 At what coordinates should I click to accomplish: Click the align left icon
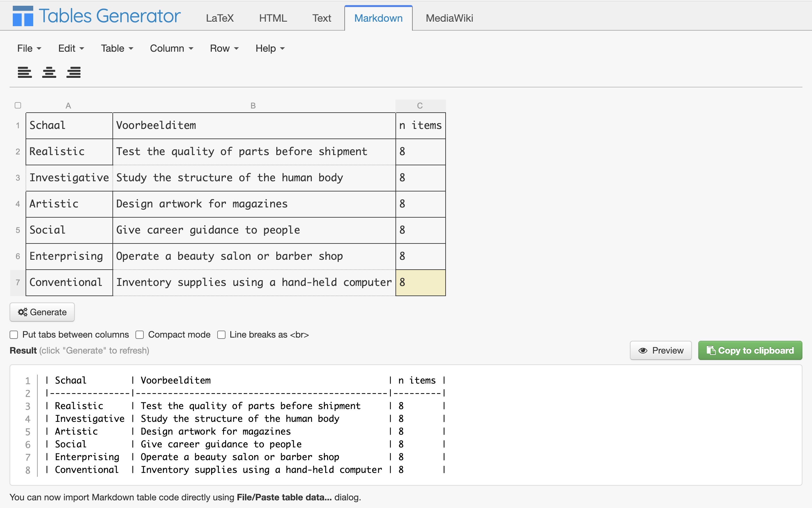(25, 72)
